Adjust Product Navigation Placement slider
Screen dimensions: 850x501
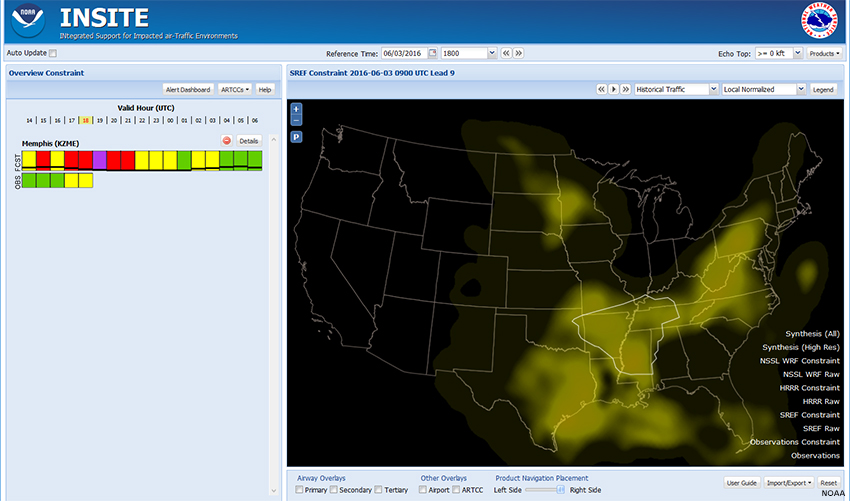point(560,490)
